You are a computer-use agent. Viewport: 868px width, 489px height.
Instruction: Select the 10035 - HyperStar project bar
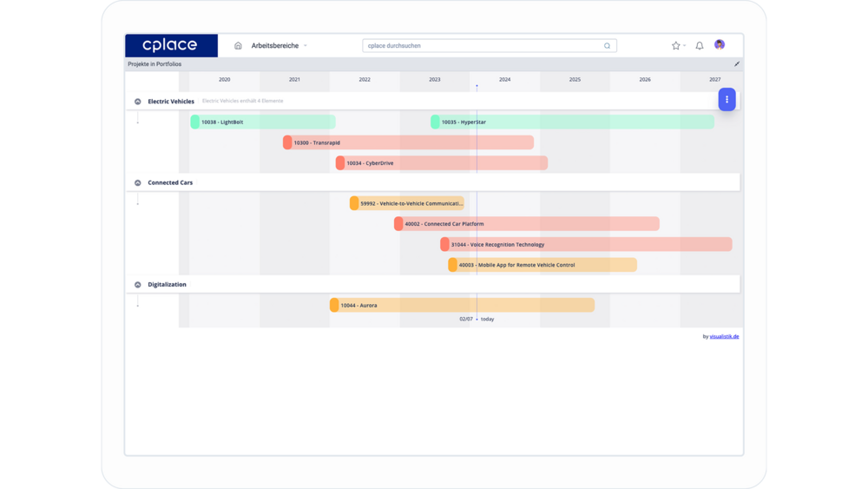(572, 122)
